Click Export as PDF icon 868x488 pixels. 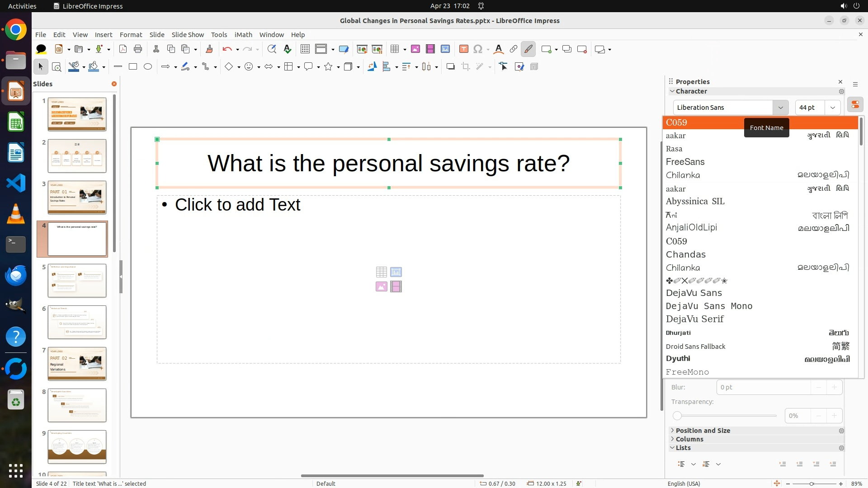point(123,49)
